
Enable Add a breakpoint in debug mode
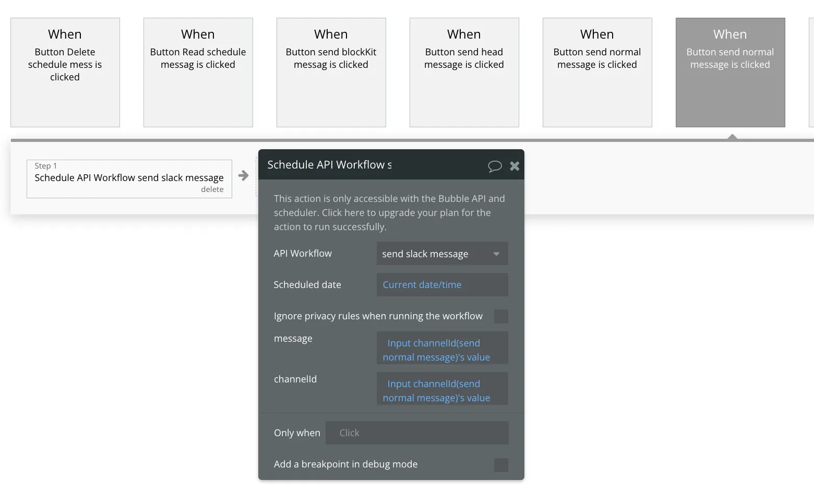tap(501, 464)
